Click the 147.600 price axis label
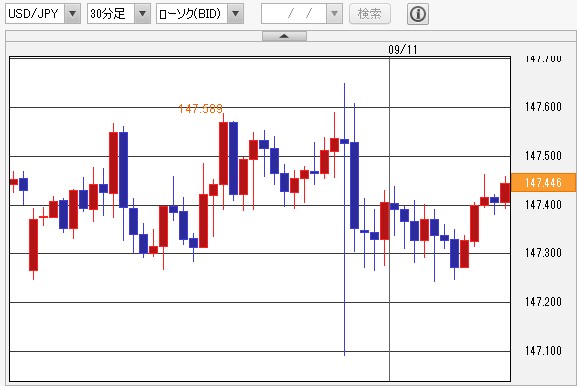 click(543, 107)
